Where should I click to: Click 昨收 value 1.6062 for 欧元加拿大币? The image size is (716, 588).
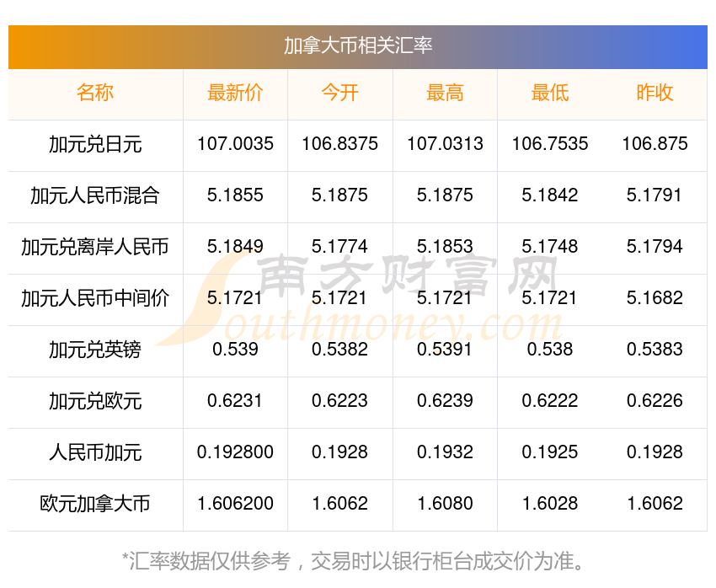pos(655,504)
